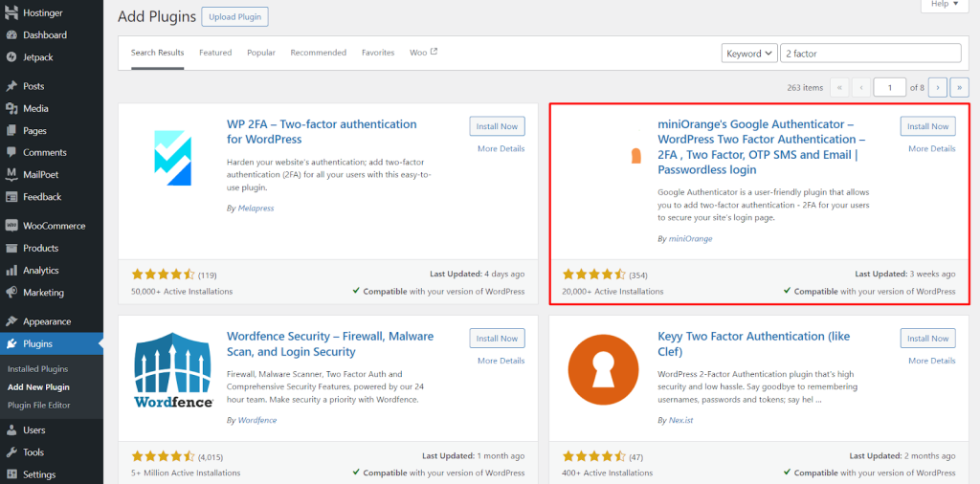The width and height of the screenshot is (980, 484).
Task: Click the plugin search field containing '2 factor'
Action: [871, 54]
